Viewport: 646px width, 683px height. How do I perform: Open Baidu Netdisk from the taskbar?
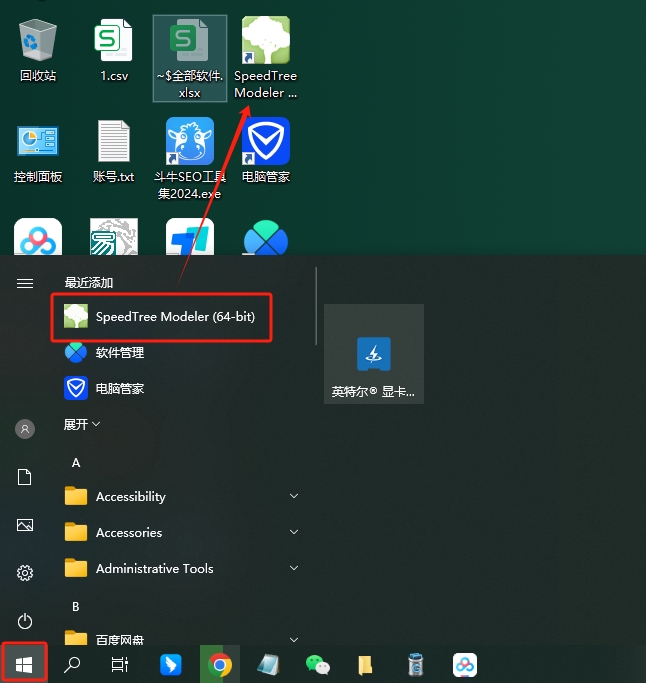click(x=465, y=665)
